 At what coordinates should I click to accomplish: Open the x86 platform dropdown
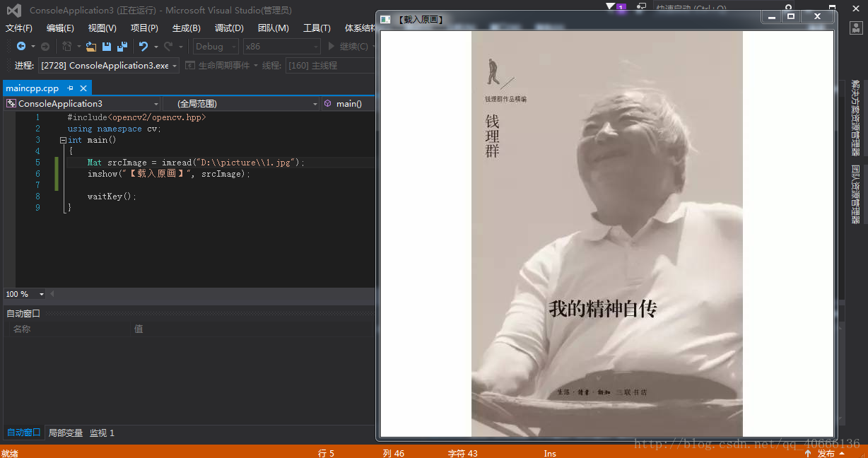tap(281, 47)
